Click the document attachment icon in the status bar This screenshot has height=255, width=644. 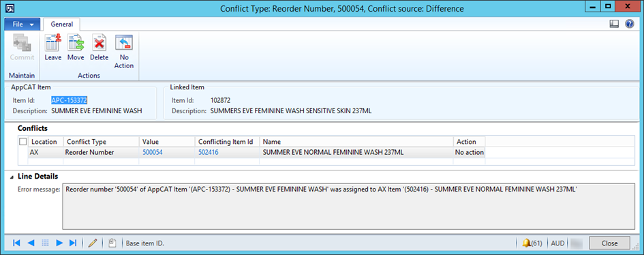pyautogui.click(x=112, y=243)
